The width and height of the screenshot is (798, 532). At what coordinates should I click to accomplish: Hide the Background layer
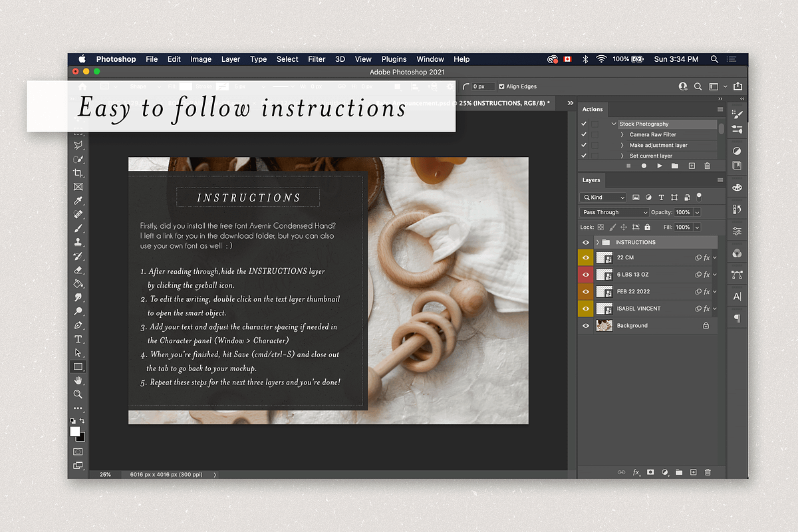(x=586, y=326)
